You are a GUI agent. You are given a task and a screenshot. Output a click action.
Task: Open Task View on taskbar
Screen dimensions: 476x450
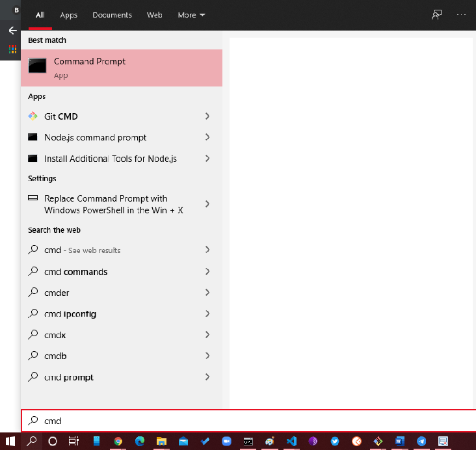[73, 441]
